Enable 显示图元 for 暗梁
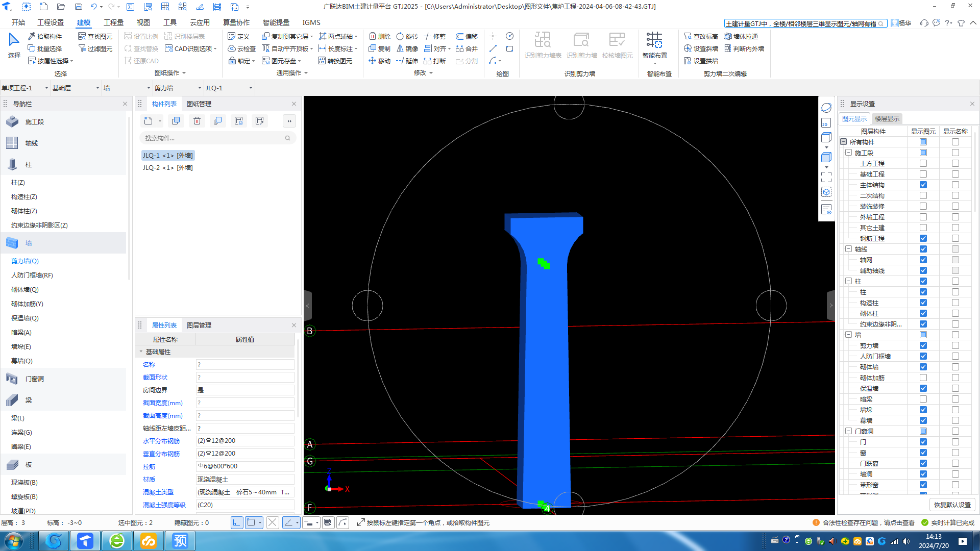Image resolution: width=980 pixels, height=551 pixels. pos(923,399)
